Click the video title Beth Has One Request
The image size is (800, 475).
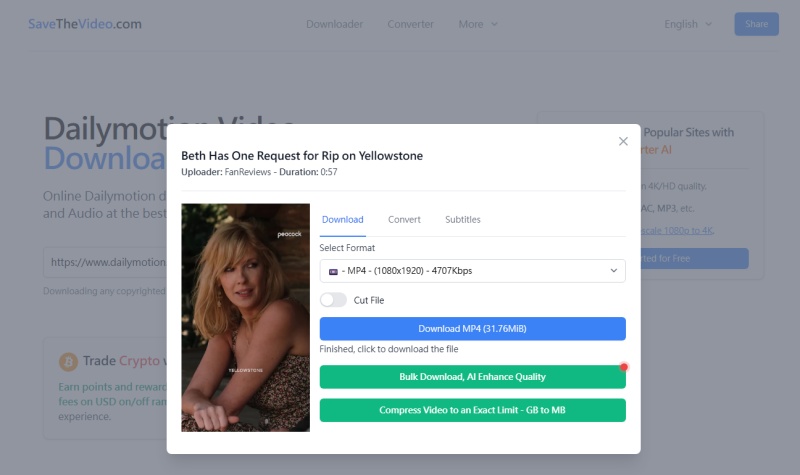[x=302, y=156]
